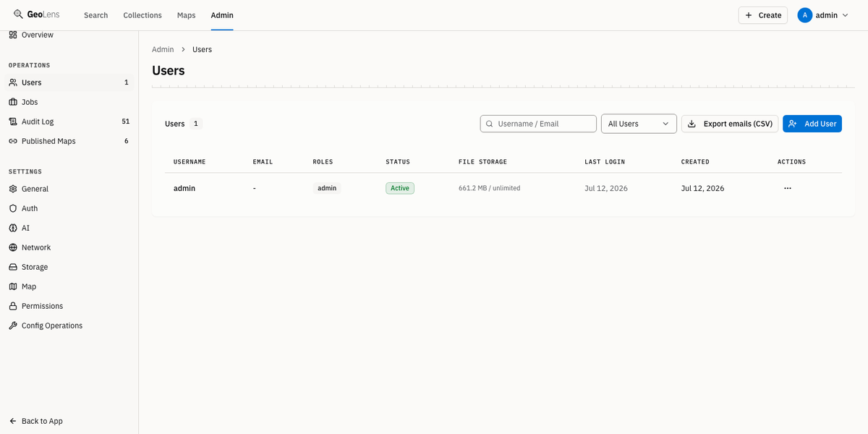Click the LAST LOGIN column header

pos(605,162)
